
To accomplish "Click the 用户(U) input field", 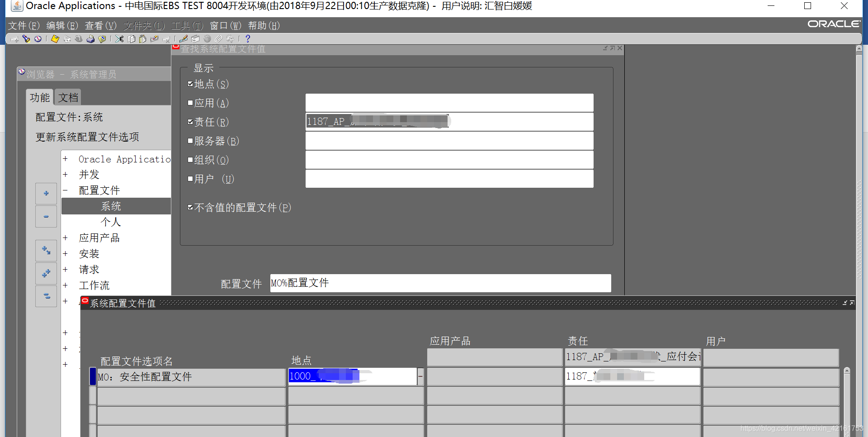I will 449,179.
